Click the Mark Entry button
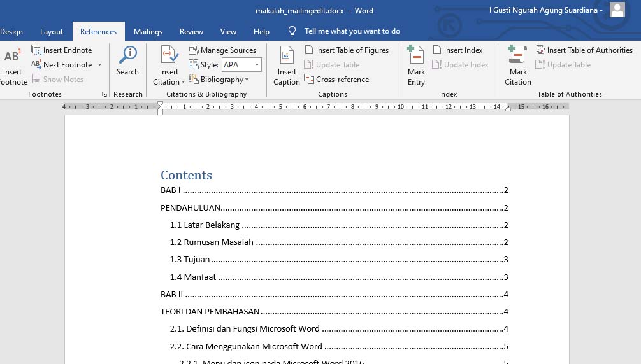The width and height of the screenshot is (641, 364). 416,66
